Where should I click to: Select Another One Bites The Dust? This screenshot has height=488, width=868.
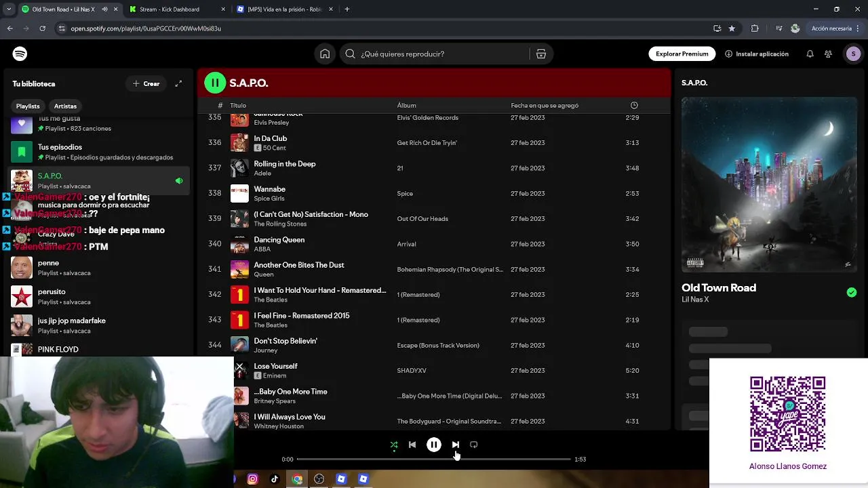(x=299, y=265)
